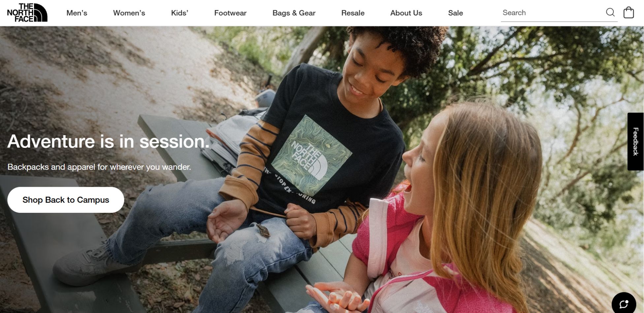This screenshot has height=313, width=644.
Task: Select the Sale navigation item
Action: point(455,13)
